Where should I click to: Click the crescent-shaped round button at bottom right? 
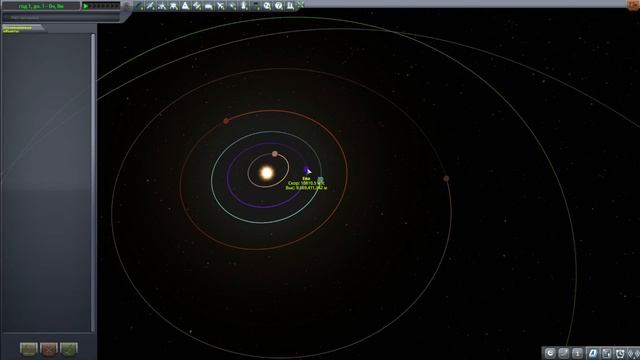(x=550, y=353)
